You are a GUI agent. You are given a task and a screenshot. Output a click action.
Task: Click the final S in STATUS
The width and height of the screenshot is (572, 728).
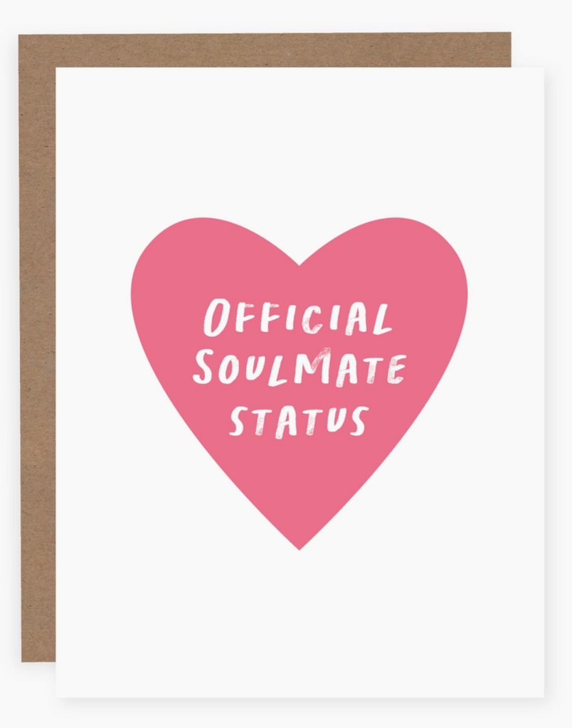pos(359,421)
